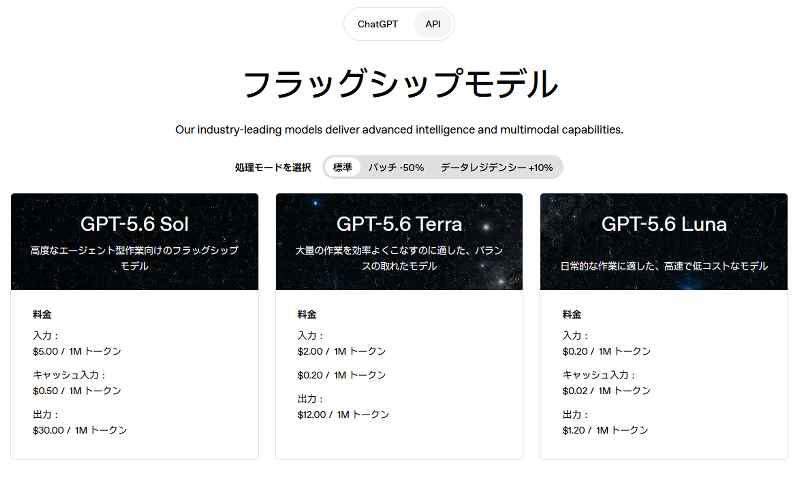Choose the 標準 processing mode
Viewport: 800px width, 480px height.
342,167
